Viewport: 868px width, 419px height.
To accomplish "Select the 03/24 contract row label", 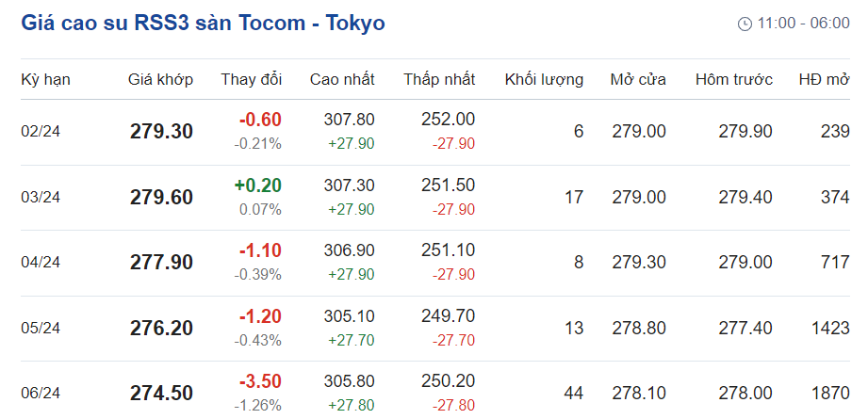I will point(41,197).
